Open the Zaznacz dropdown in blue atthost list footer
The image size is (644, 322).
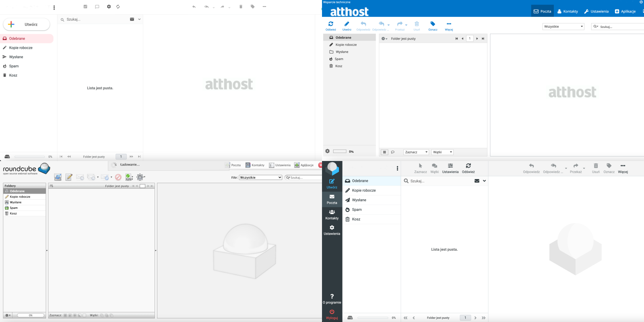point(416,152)
